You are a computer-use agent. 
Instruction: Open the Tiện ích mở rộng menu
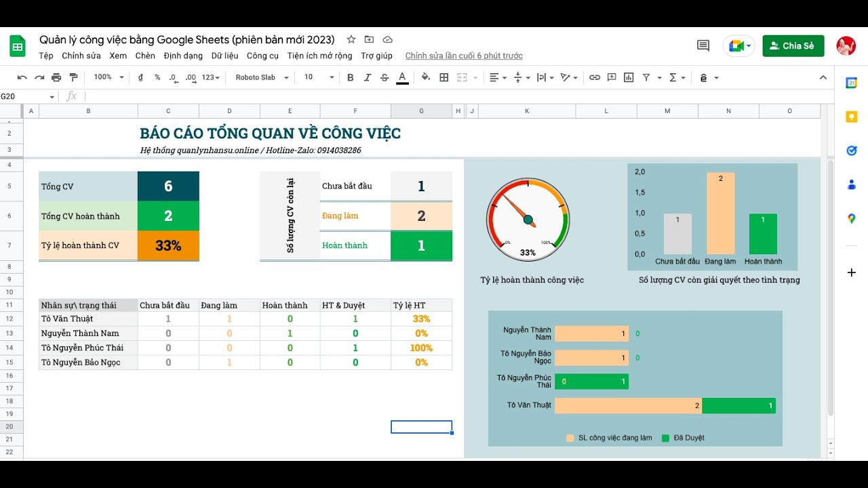(319, 56)
